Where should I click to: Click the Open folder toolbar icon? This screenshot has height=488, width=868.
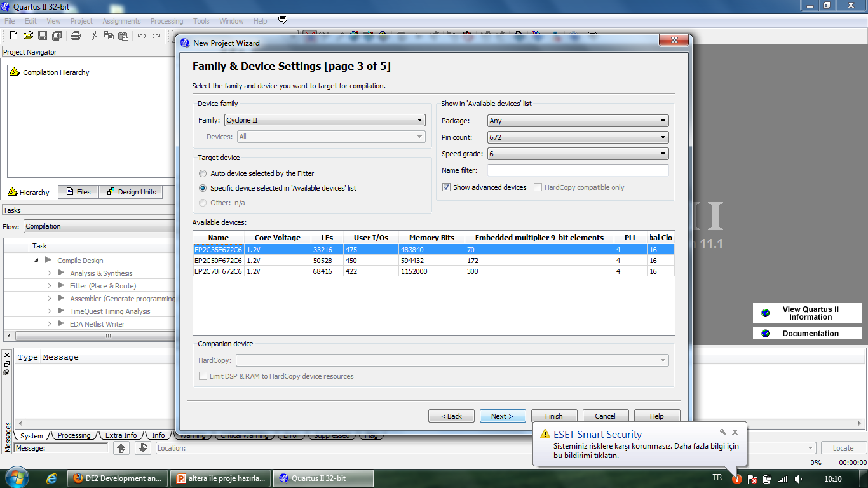pos(28,36)
